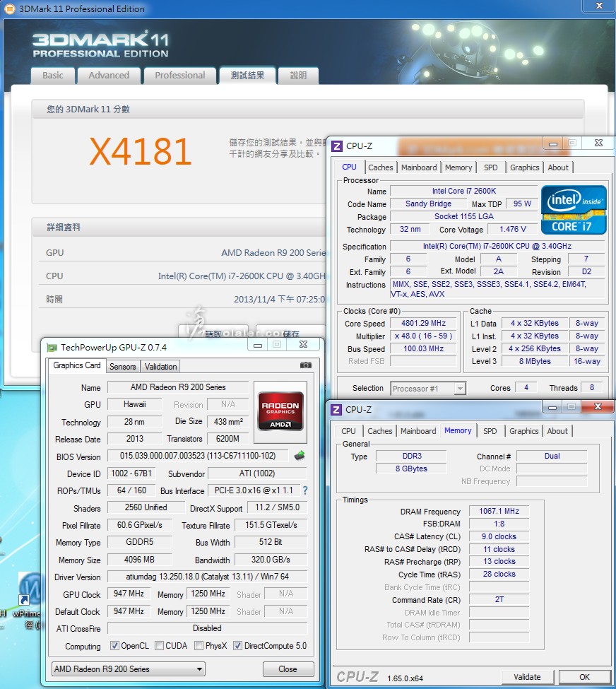Open the SPD tab in the lower CPU-Z window

pos(490,431)
